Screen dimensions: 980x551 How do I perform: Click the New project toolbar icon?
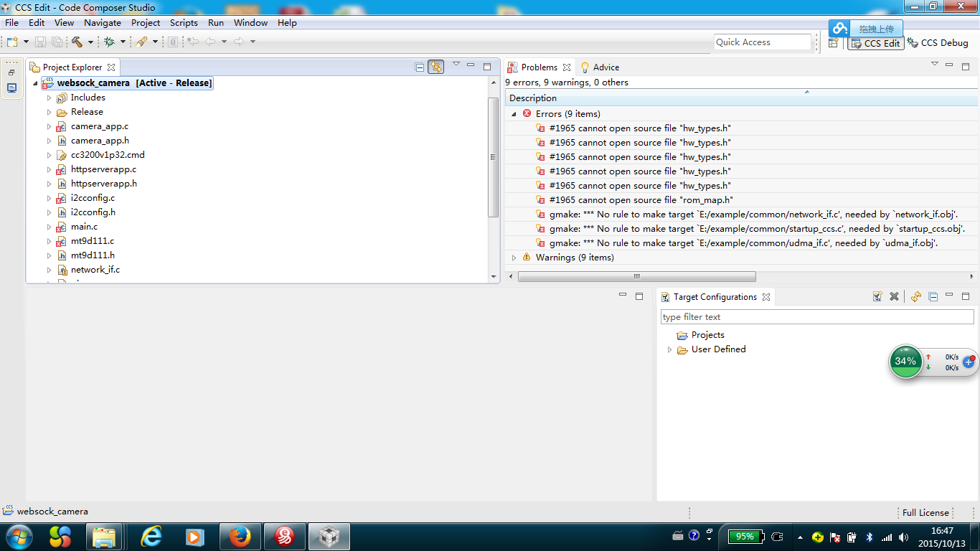click(x=12, y=42)
